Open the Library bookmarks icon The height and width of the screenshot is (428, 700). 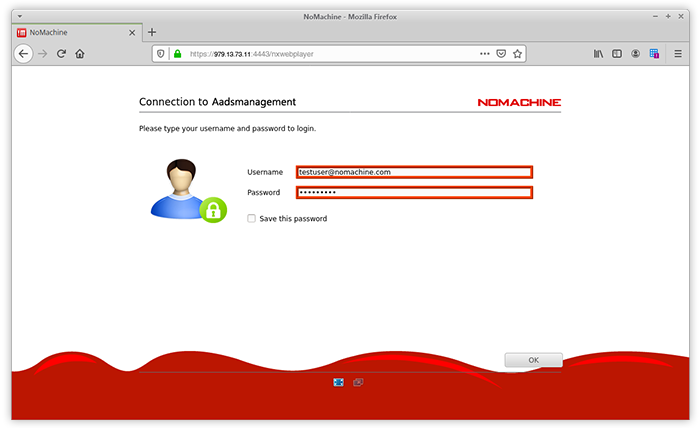tap(598, 54)
